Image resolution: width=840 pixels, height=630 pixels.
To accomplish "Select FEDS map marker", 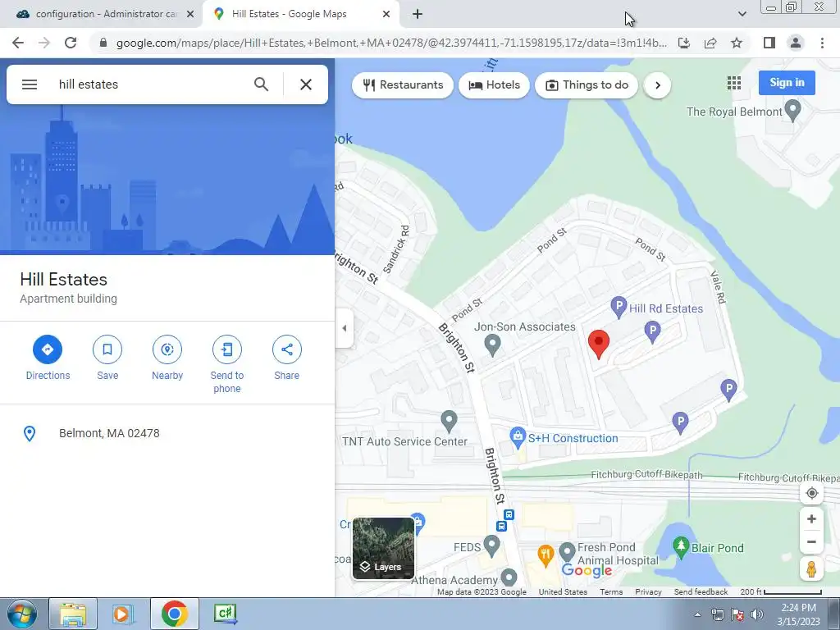I will (x=491, y=546).
